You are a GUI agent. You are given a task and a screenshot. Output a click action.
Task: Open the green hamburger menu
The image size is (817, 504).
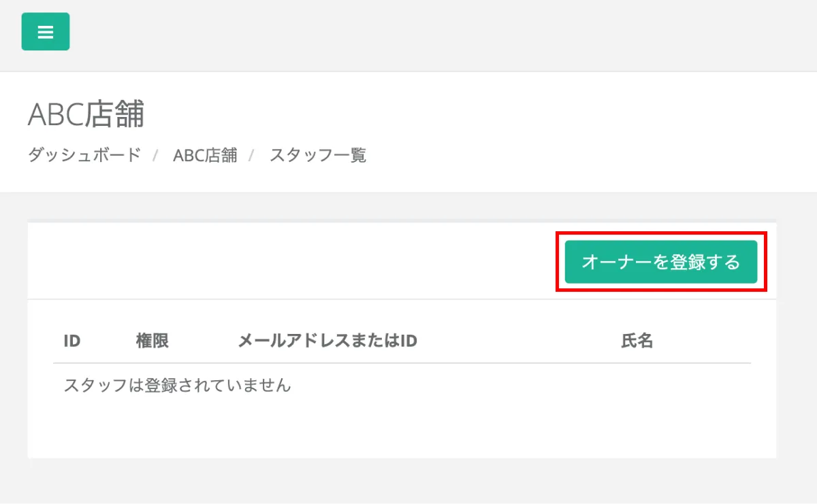46,32
